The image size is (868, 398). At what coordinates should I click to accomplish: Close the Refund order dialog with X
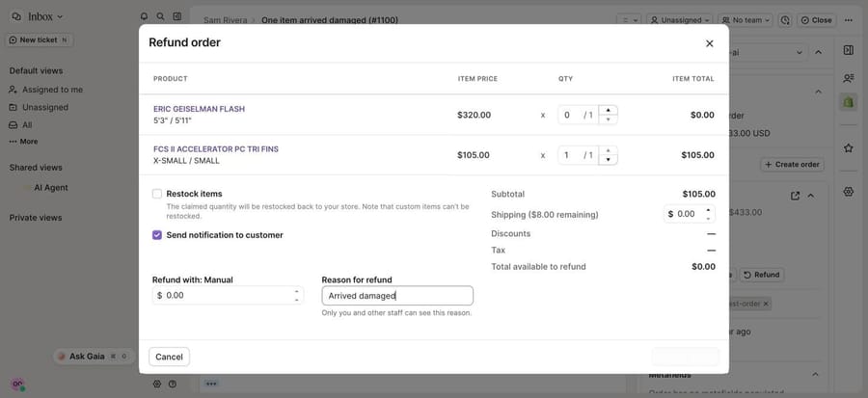(709, 43)
